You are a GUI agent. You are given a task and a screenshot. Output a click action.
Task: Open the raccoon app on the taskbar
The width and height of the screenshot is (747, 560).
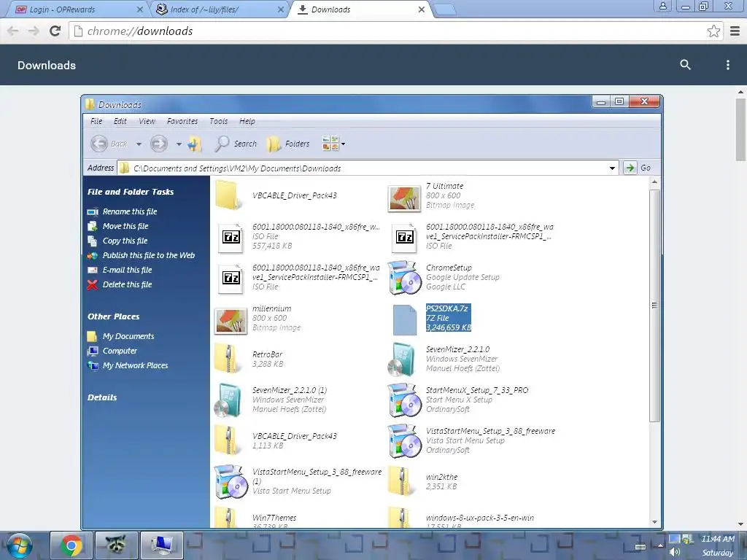(x=116, y=545)
